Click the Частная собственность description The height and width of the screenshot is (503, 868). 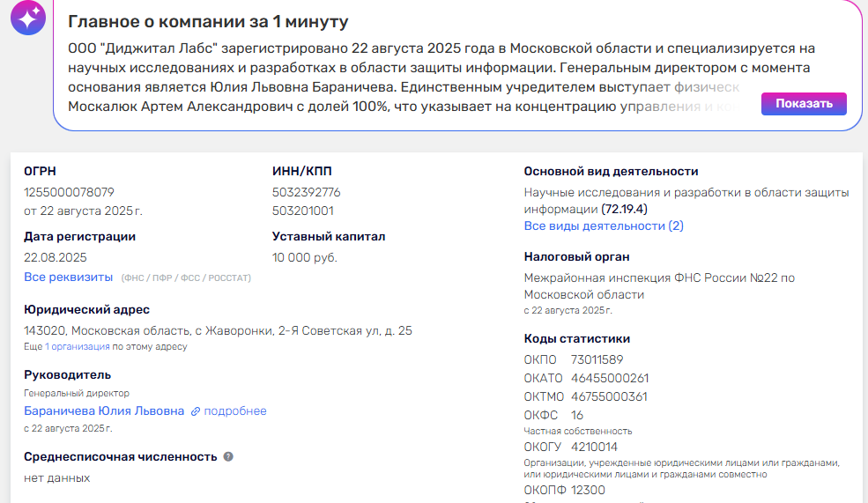pyautogui.click(x=578, y=431)
